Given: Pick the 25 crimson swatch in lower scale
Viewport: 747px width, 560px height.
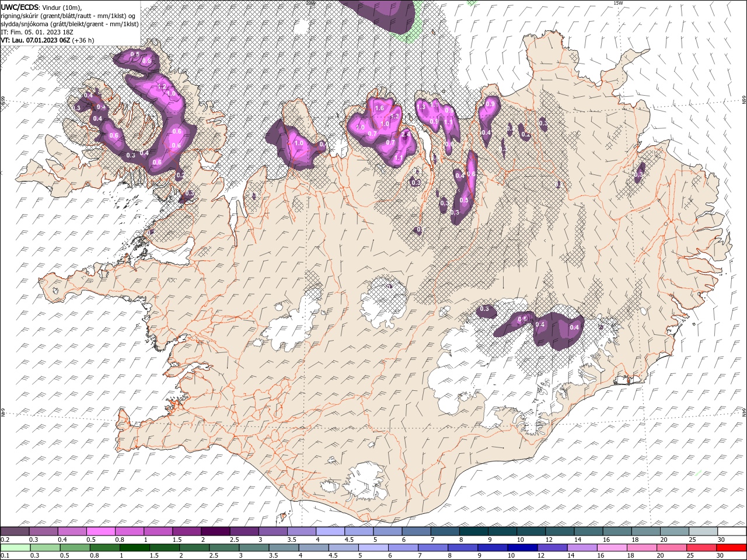Looking at the screenshot, I should click(700, 548).
